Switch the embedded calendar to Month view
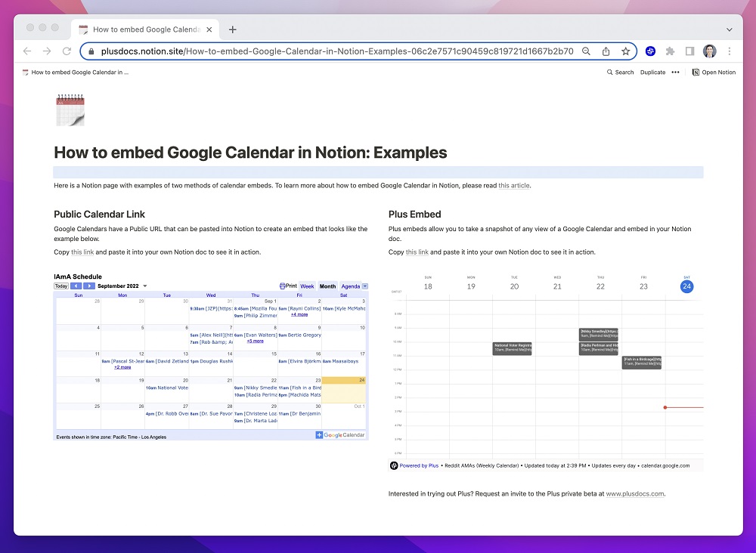The image size is (756, 553). tap(327, 286)
